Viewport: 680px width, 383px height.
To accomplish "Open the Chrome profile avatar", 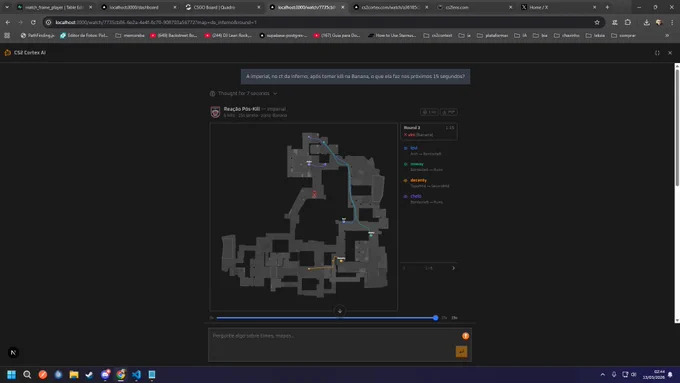I will click(x=659, y=22).
